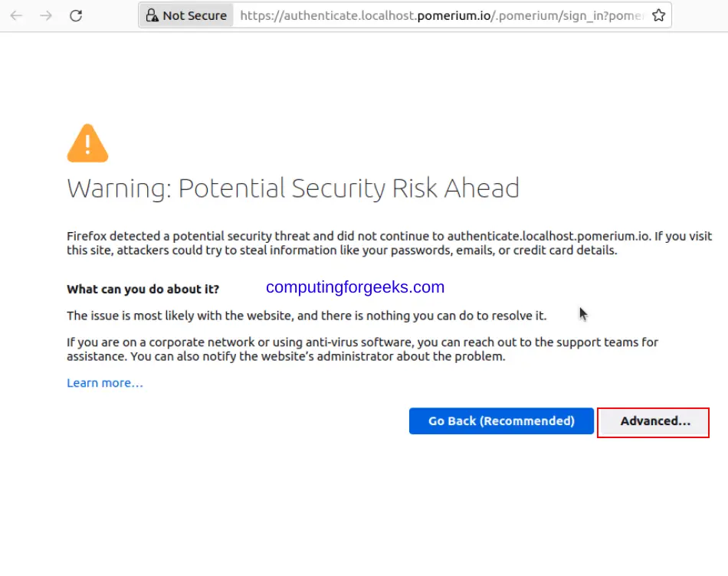Open the Not Secure site information label

pyautogui.click(x=186, y=15)
